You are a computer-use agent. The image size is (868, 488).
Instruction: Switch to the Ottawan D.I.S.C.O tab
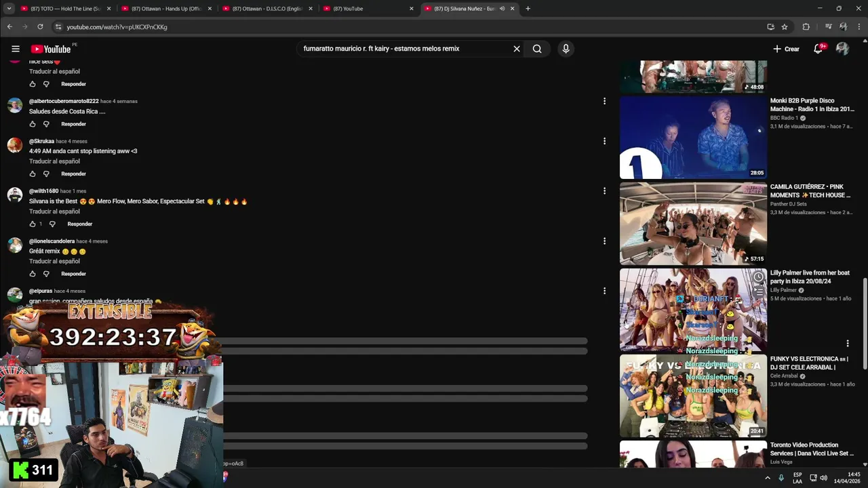click(x=267, y=9)
